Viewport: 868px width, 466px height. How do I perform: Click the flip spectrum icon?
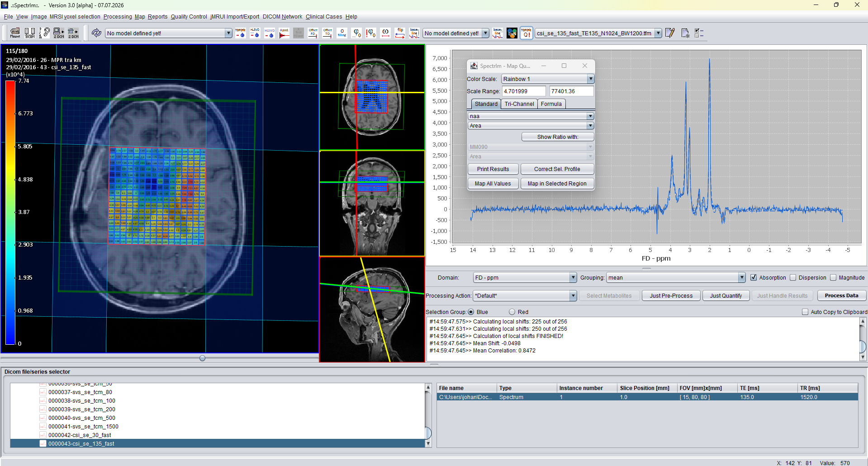[x=400, y=33]
